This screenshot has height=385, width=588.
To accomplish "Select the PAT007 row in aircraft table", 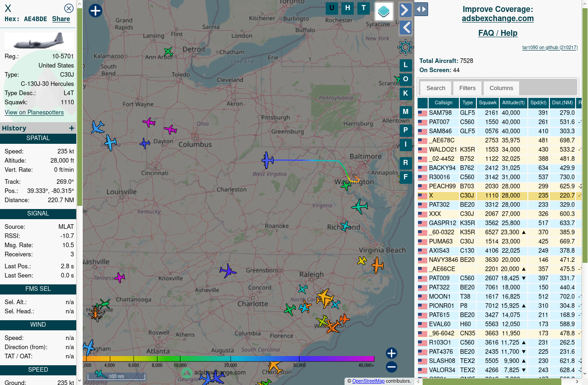I will click(x=499, y=122).
